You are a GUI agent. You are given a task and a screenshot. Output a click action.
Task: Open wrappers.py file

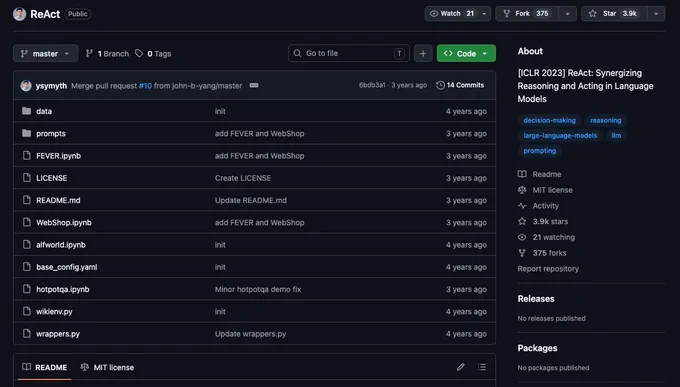(58, 334)
